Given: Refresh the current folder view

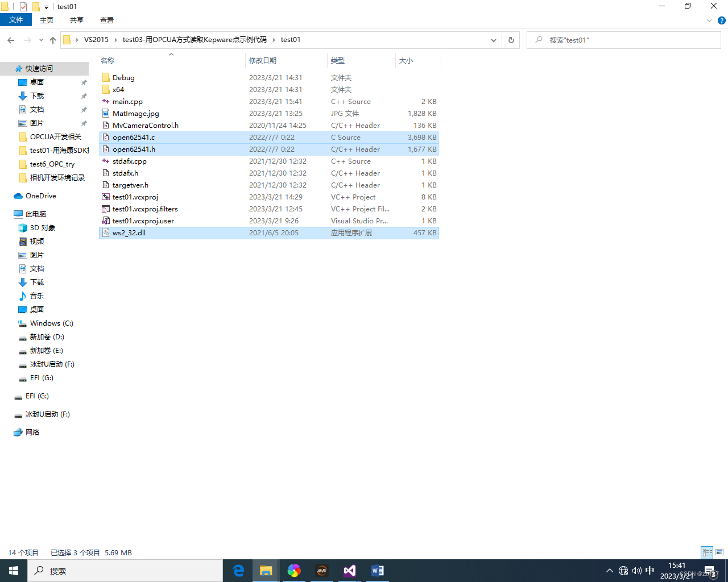Looking at the screenshot, I should click(511, 40).
